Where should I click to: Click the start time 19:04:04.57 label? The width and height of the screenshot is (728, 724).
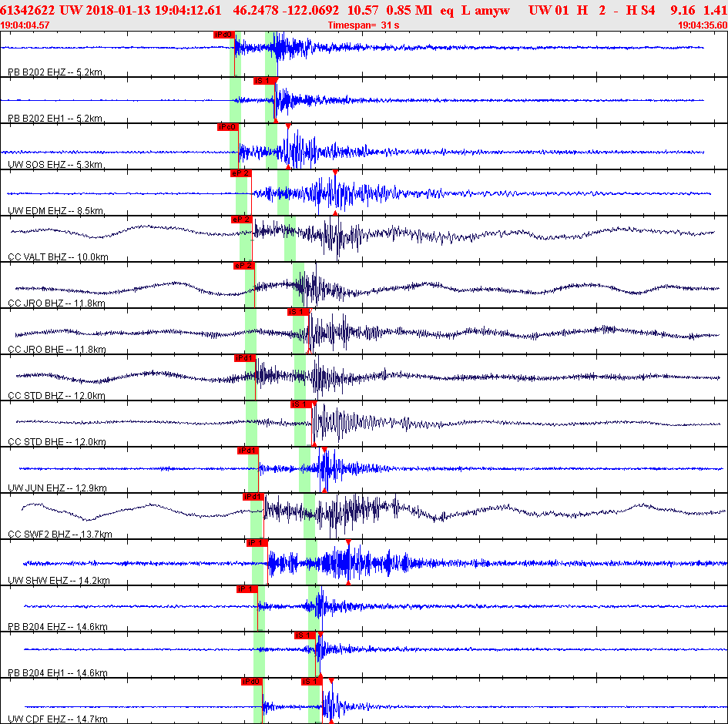coord(25,25)
